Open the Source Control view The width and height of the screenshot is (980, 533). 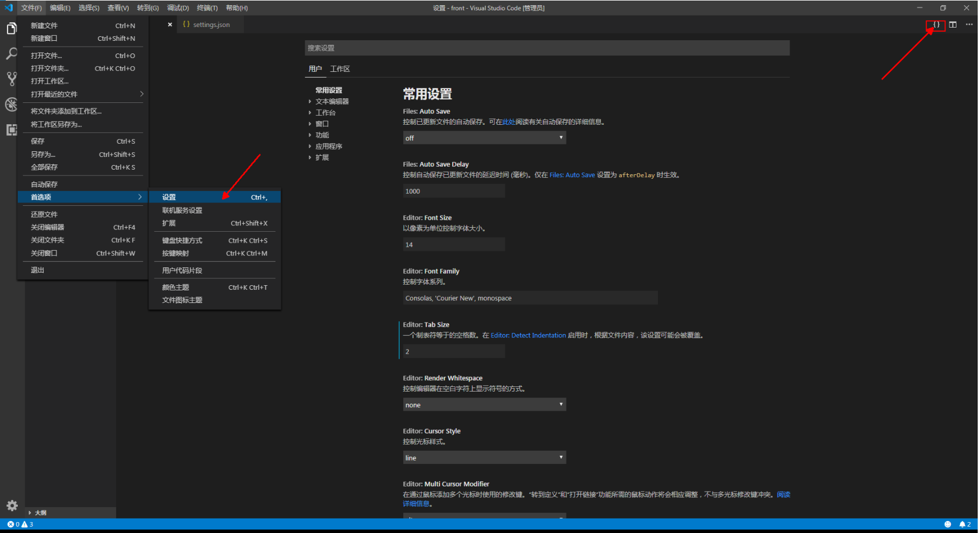12,79
